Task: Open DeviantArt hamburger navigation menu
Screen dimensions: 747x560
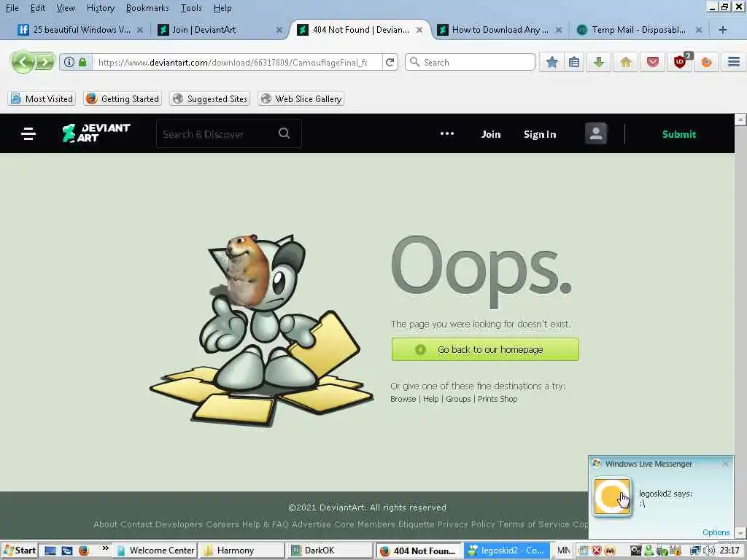Action: pyautogui.click(x=28, y=134)
